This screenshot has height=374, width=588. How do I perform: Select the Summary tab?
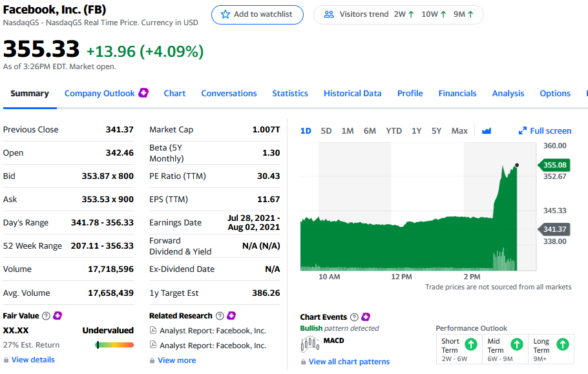(30, 93)
